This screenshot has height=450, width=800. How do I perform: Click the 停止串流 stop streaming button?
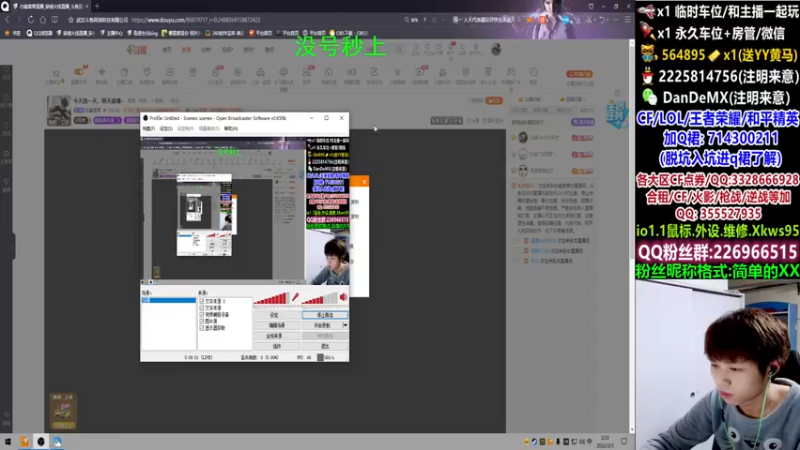[325, 315]
